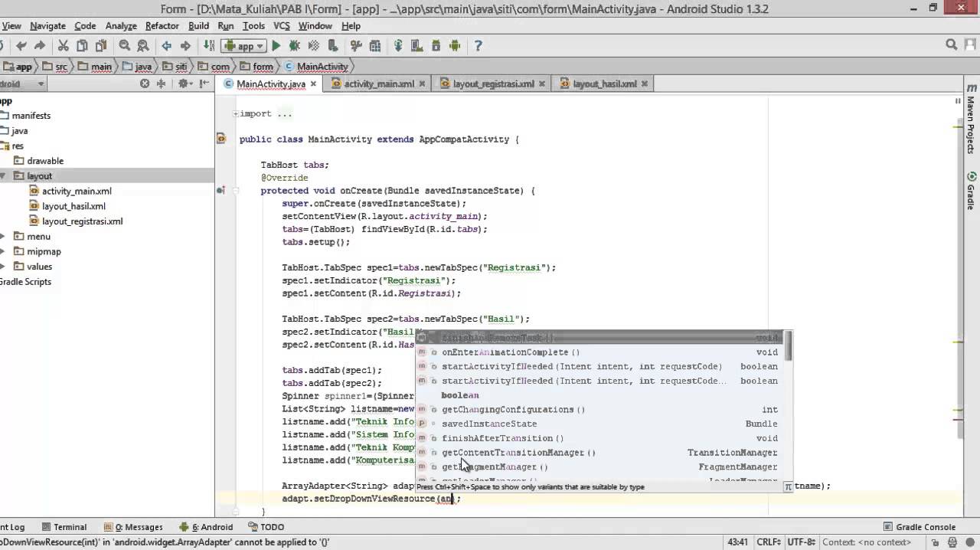Click the autocomplete popup scrollbar

tap(789, 349)
